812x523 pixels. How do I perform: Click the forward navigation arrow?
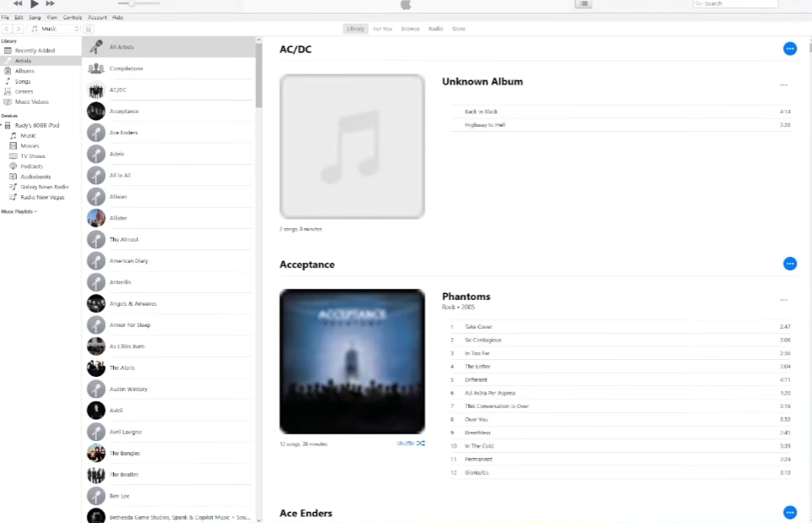19,29
